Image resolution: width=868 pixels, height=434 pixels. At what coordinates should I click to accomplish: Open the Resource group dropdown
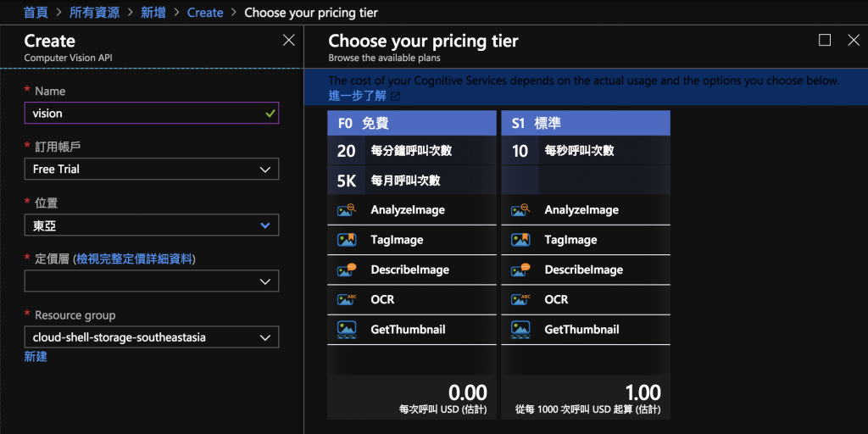152,337
